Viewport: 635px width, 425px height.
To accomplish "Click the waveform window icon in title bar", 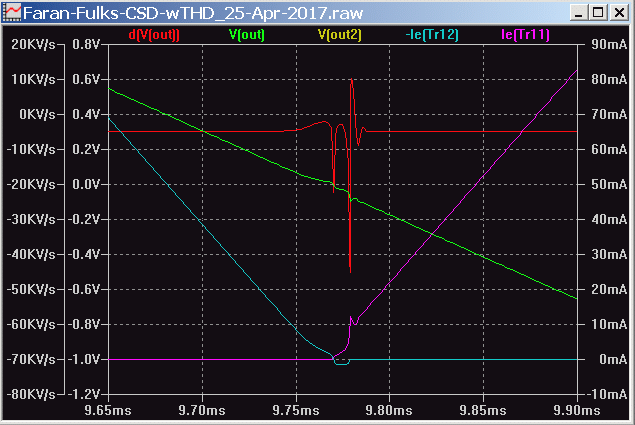I will coord(11,13).
